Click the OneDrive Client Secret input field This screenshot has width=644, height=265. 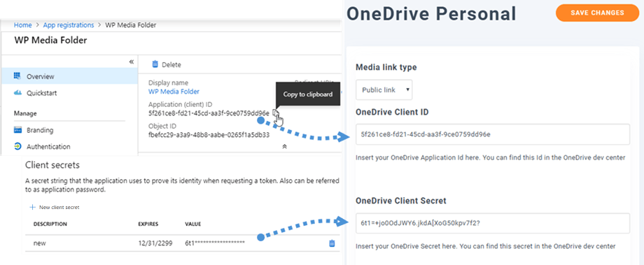[x=492, y=223]
